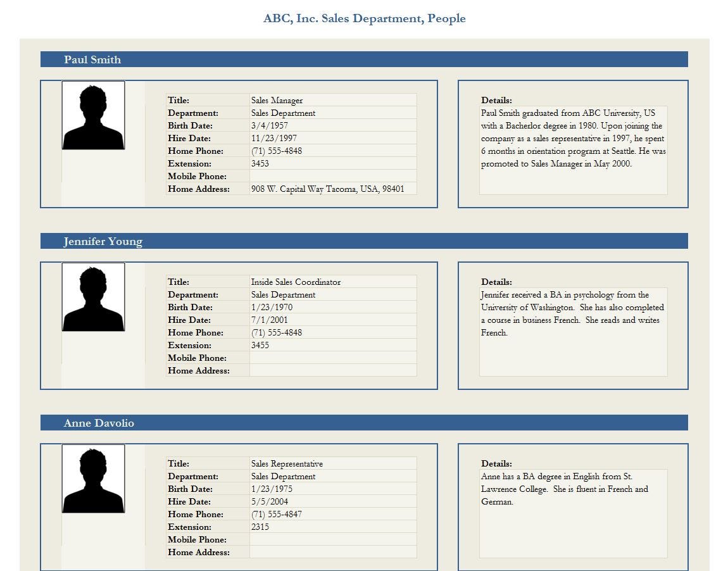The image size is (728, 571).
Task: Click hire date 11/23/1997
Action: [274, 138]
